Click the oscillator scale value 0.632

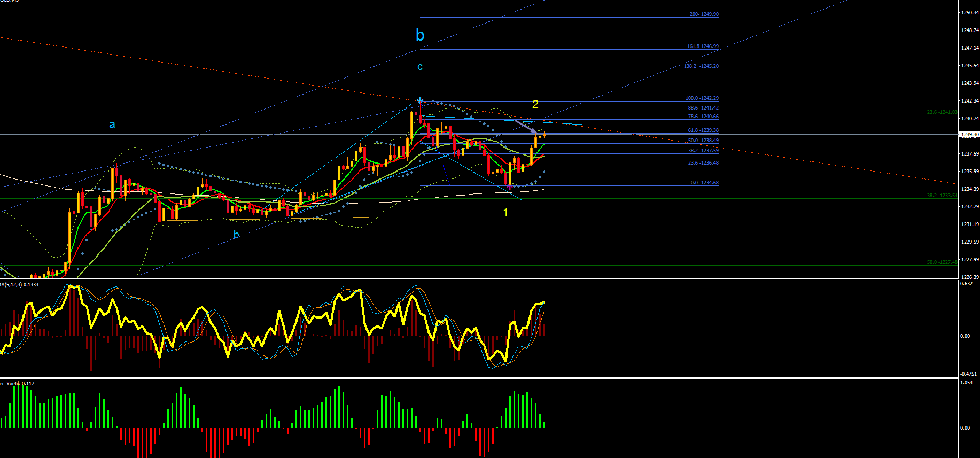click(966, 283)
